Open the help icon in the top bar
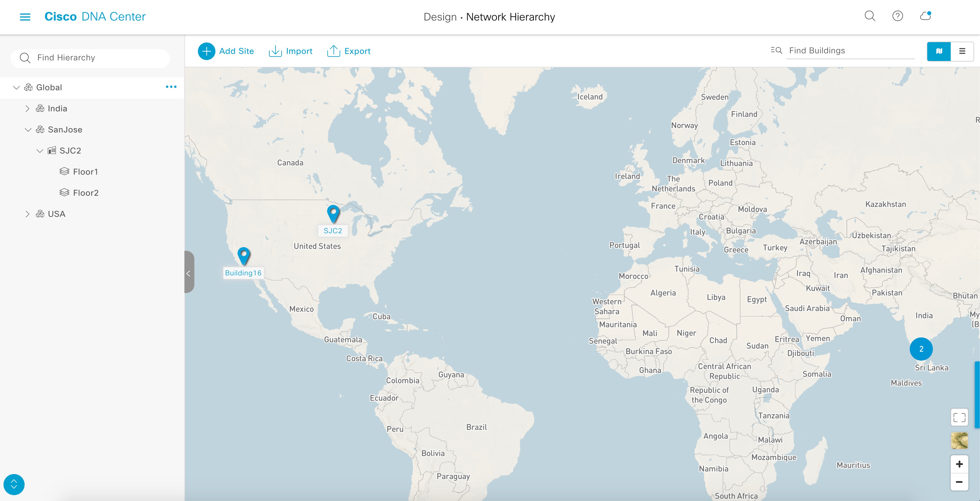980x501 pixels. coord(897,16)
